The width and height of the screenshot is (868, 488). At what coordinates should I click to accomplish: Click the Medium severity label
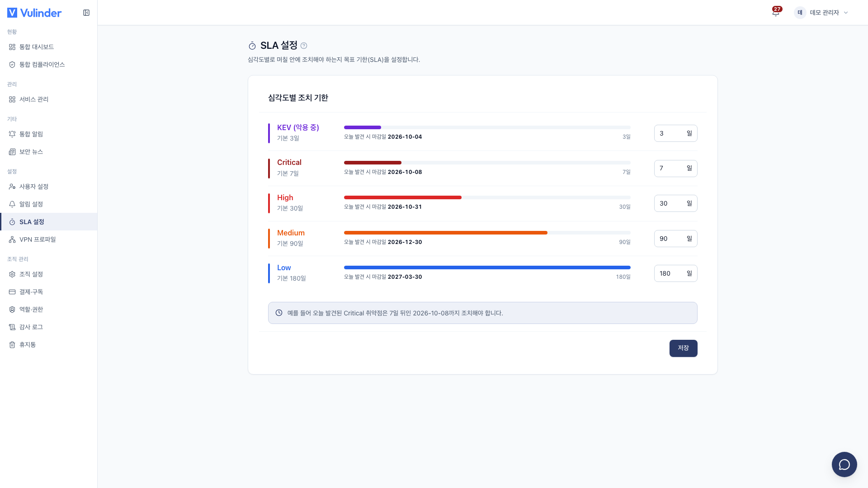291,233
